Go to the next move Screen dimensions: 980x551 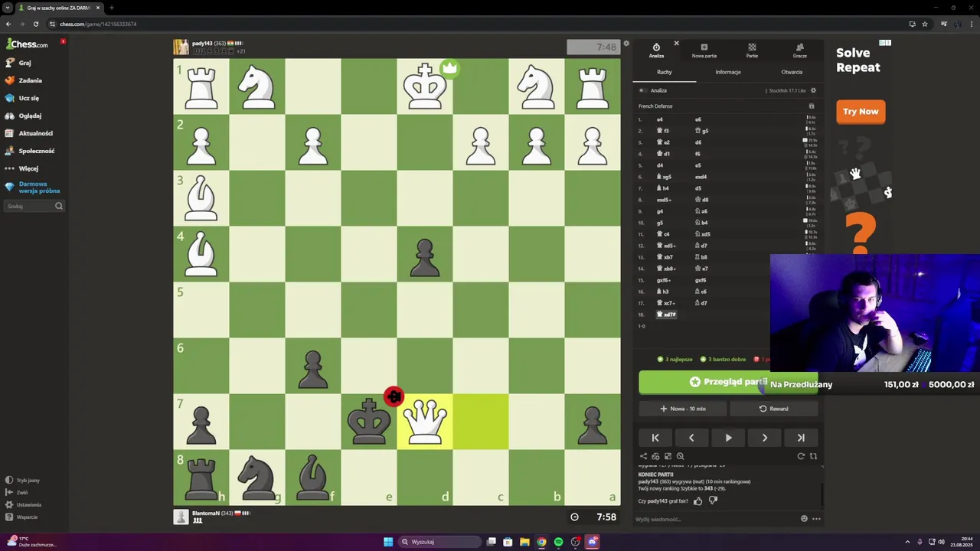(x=764, y=438)
